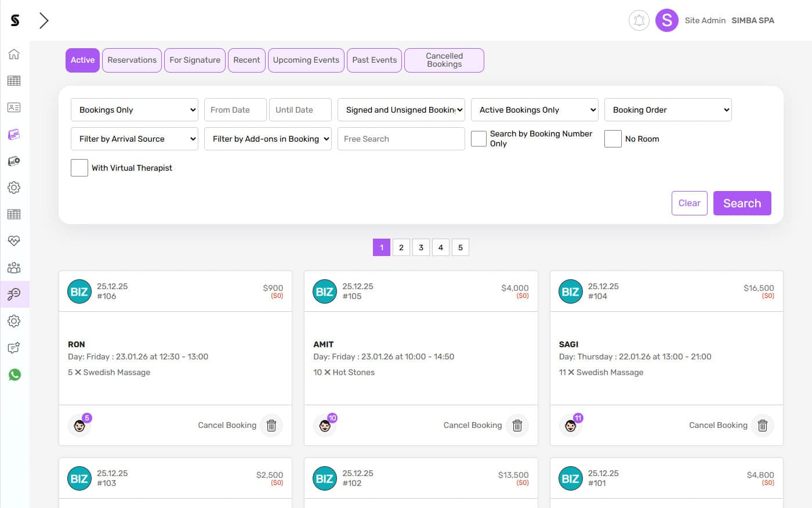Toggle With Virtual Therapist checkbox
The width and height of the screenshot is (812, 508).
point(79,168)
